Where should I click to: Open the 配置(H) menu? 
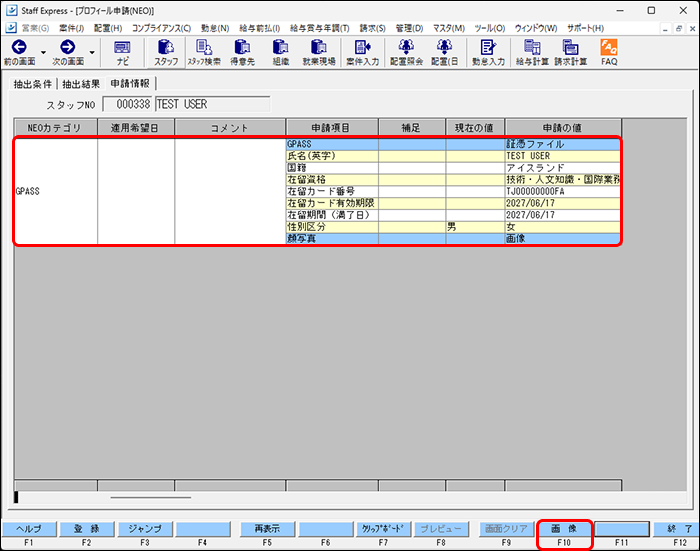[108, 28]
